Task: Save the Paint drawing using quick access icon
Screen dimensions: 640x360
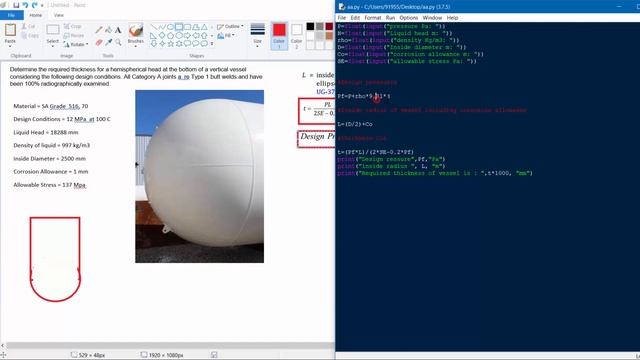Action: click(16, 5)
